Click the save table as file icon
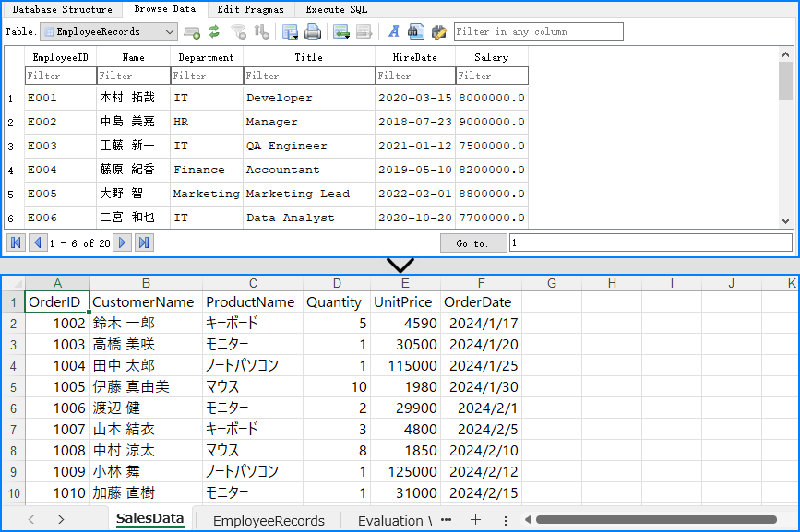The image size is (800, 532). tap(290, 31)
